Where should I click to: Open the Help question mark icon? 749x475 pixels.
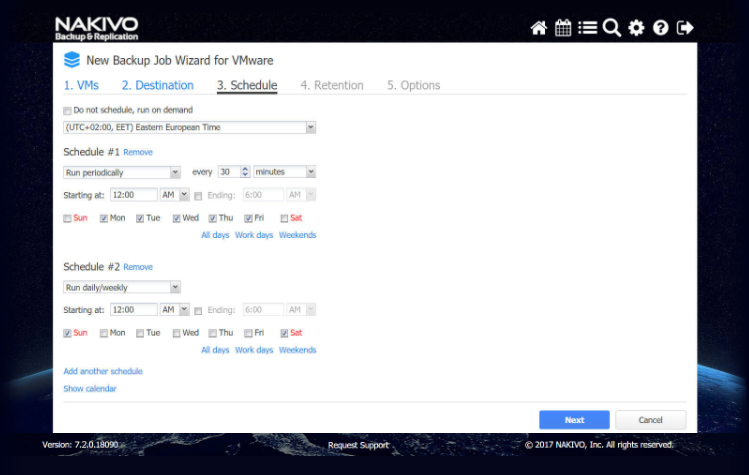[x=661, y=28]
